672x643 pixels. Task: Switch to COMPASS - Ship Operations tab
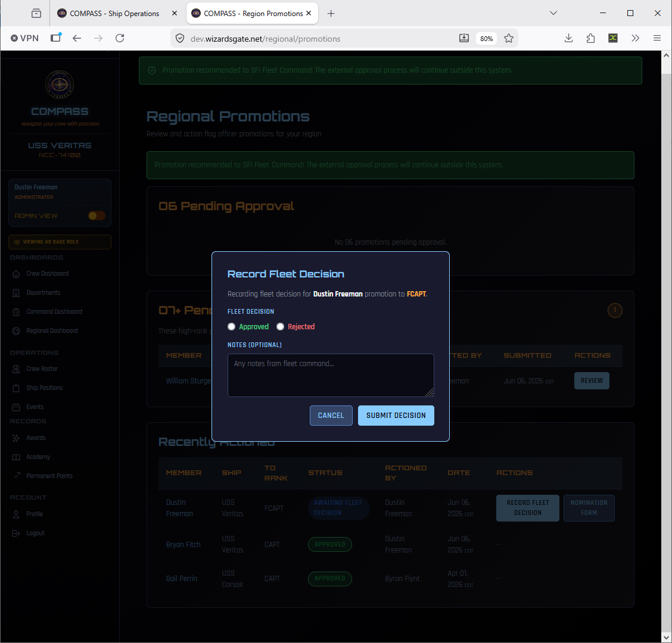click(114, 13)
